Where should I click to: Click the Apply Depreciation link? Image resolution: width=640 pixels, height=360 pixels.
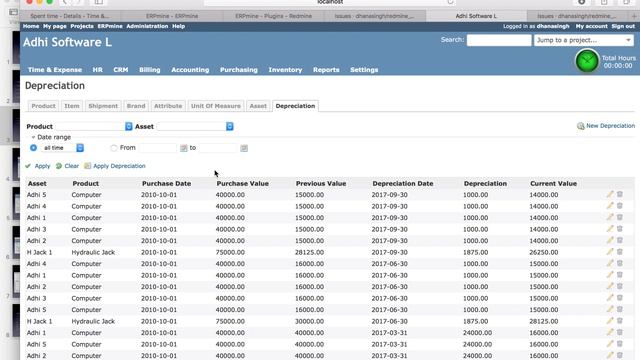click(x=119, y=166)
